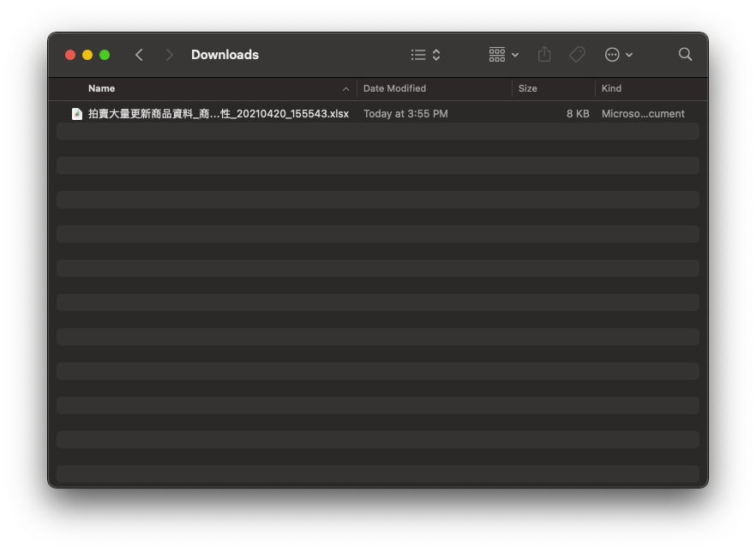The height and width of the screenshot is (551, 756).
Task: Toggle sort order arrow in Name column
Action: click(x=345, y=89)
